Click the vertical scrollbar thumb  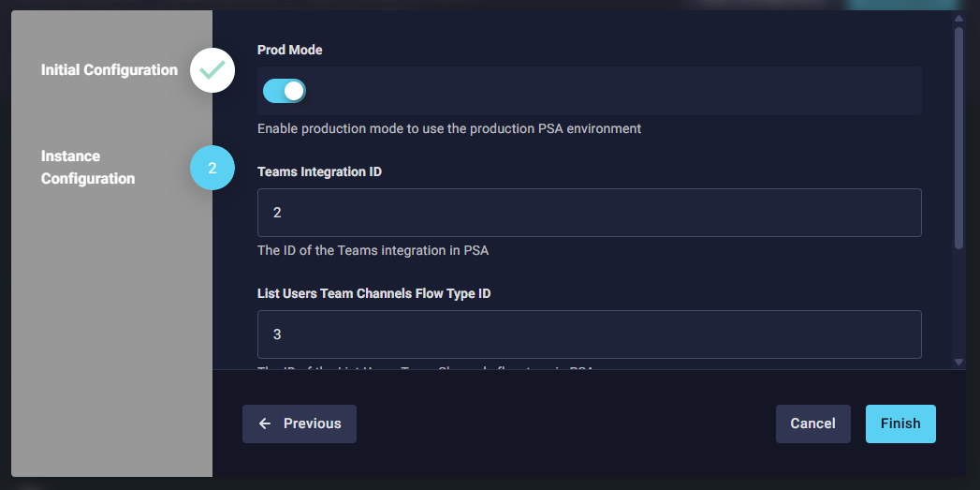tap(958, 138)
